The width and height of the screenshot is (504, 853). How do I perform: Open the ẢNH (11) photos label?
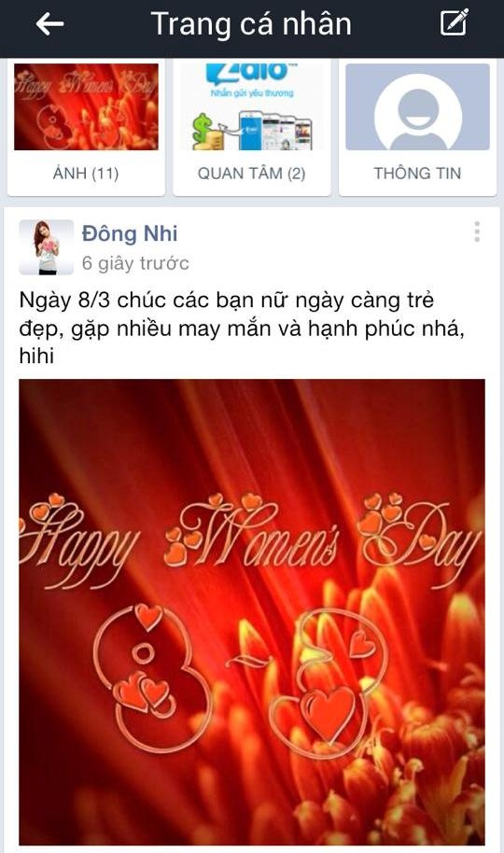[86, 174]
